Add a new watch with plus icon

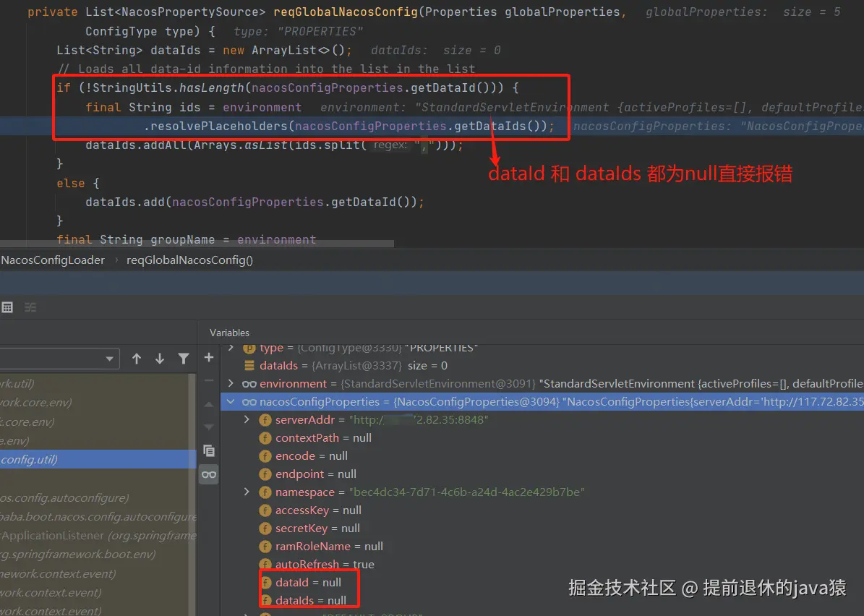click(209, 358)
